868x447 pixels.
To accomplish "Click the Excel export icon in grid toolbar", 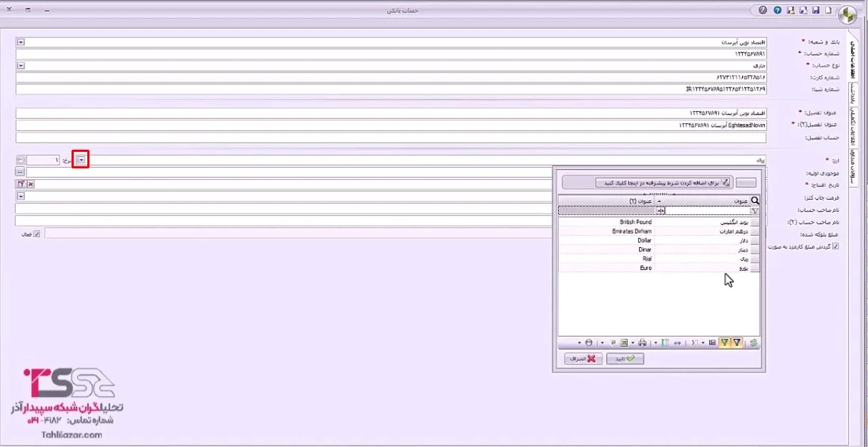I will (x=624, y=342).
